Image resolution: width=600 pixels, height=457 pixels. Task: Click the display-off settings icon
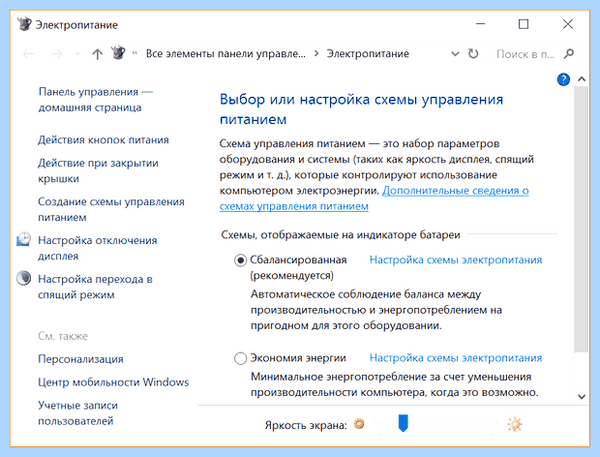[24, 239]
